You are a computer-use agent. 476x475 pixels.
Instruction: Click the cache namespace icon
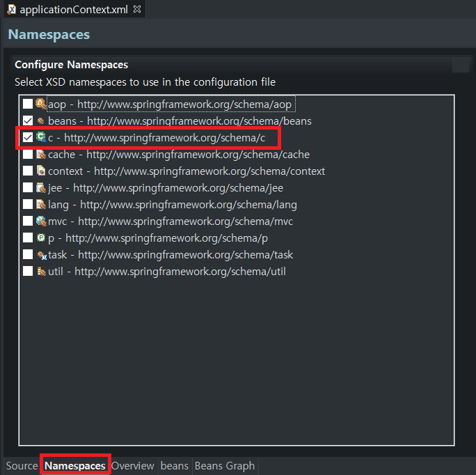click(40, 154)
